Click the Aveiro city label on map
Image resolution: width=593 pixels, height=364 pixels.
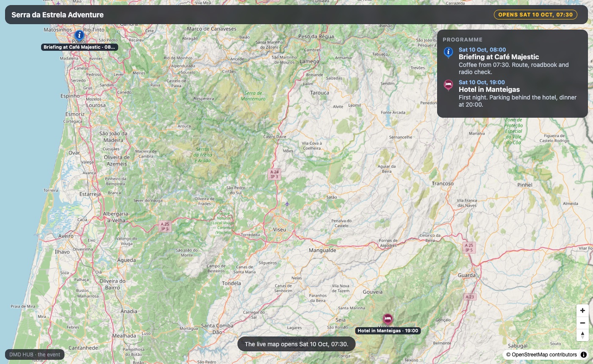tap(66, 236)
